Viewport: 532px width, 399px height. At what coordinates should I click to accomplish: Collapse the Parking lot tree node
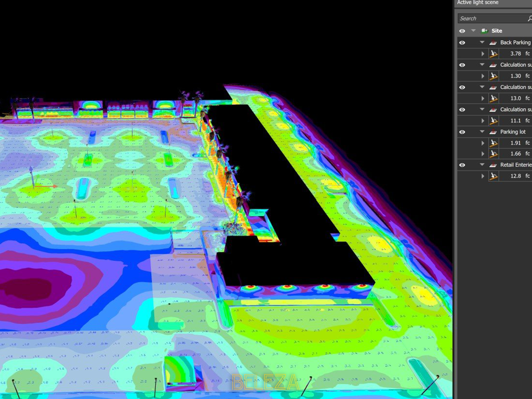click(482, 132)
